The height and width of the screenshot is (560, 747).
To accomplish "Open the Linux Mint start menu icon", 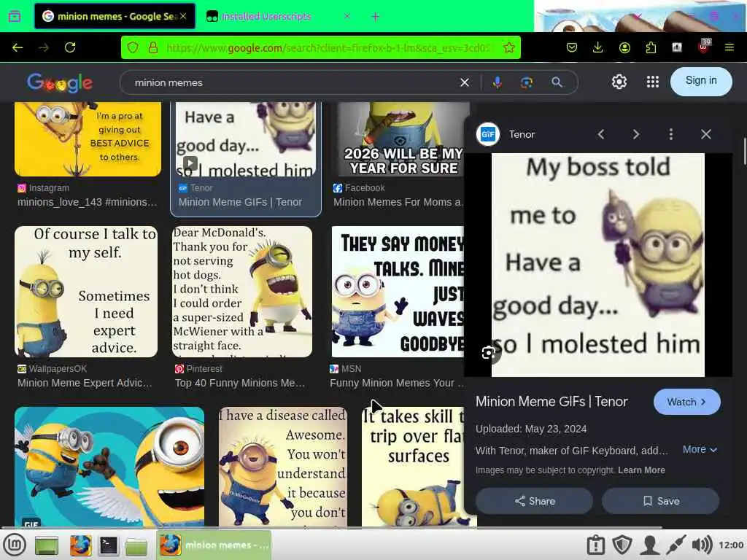I will [15, 545].
